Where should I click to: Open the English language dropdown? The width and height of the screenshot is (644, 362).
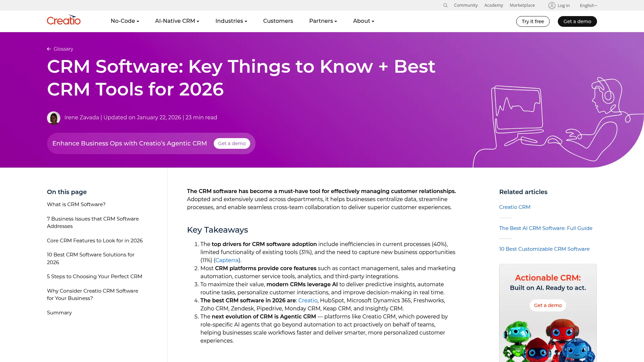click(x=588, y=5)
